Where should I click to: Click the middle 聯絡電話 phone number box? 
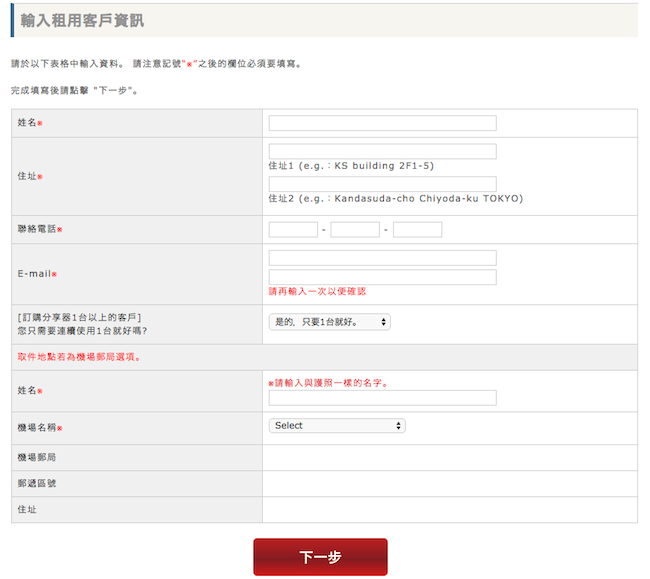tap(355, 230)
